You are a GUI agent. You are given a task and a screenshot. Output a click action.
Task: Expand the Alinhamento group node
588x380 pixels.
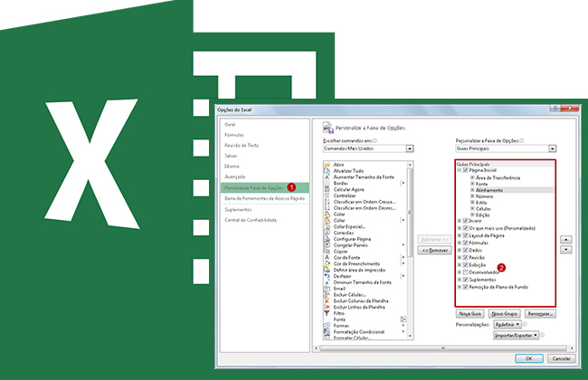[472, 190]
